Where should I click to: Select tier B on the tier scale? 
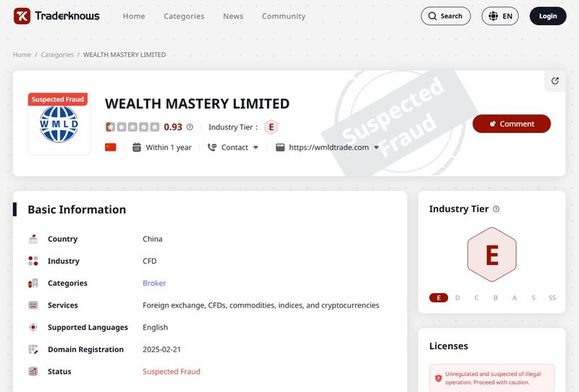point(496,297)
